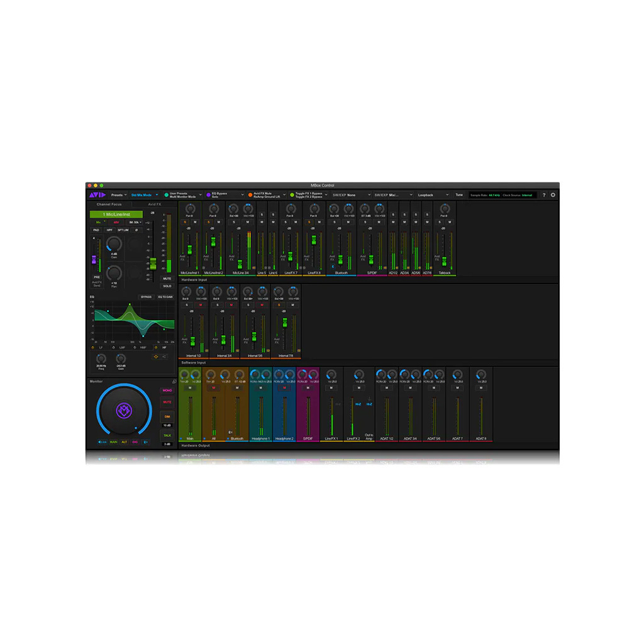This screenshot has width=644, height=644.
Task: Select the bell EQ shape icon
Action: tap(156, 357)
